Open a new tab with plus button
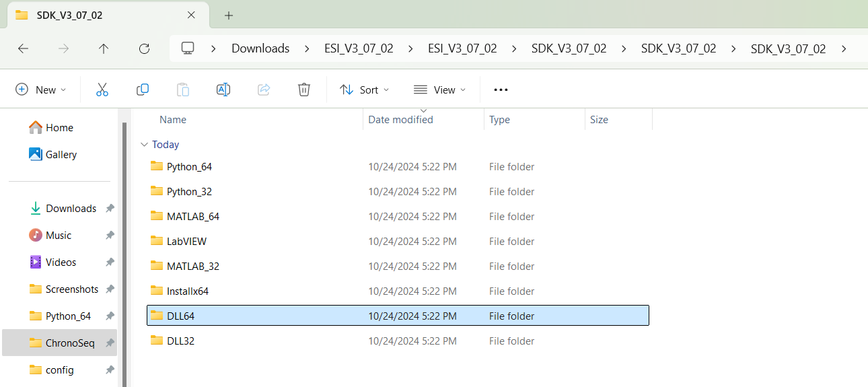Image resolution: width=868 pixels, height=387 pixels. coord(229,15)
